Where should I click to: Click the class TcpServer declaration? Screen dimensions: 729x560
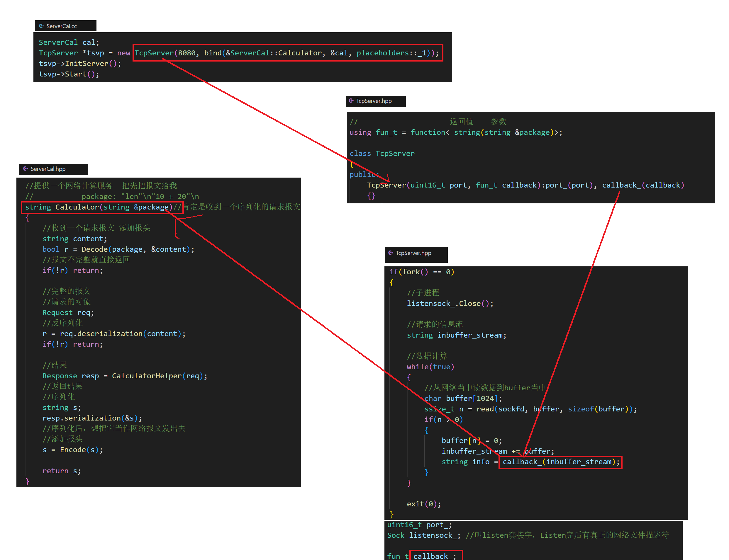tap(382, 154)
